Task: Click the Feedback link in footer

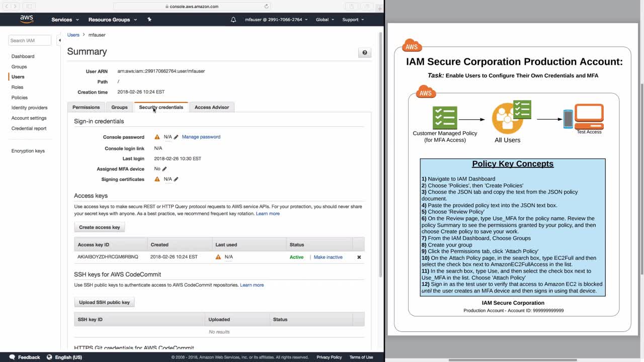Action: click(29, 357)
